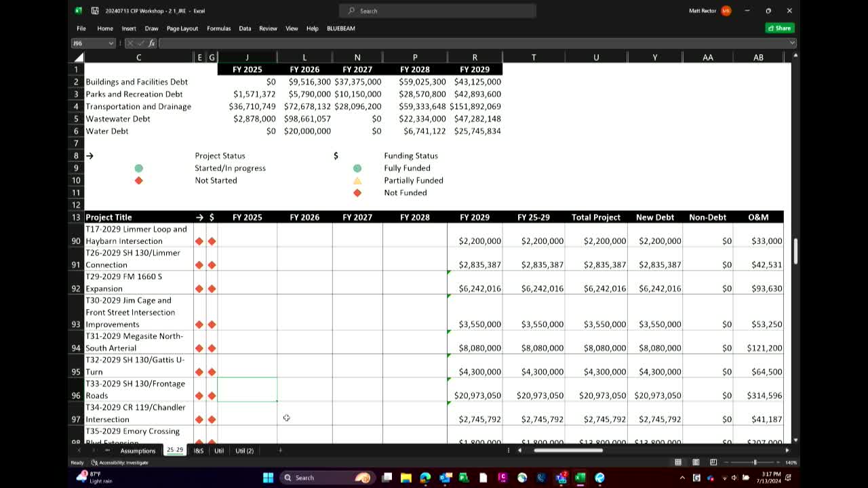
Task: Show hidden system tray icons
Action: (682, 478)
